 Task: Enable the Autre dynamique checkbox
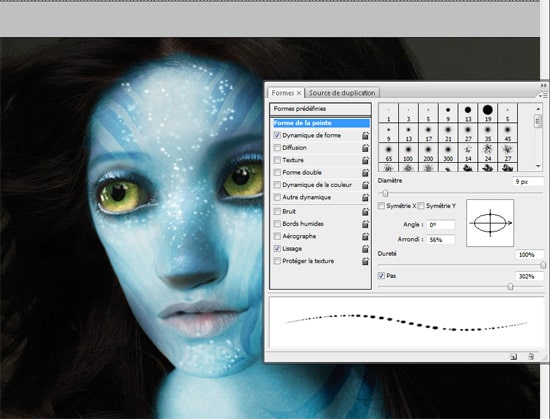click(277, 197)
